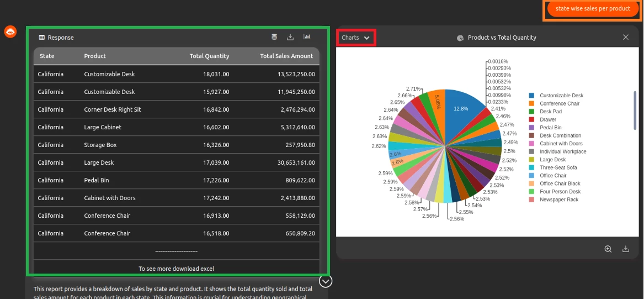Download the pie chart image
644x299 pixels.
point(626,249)
